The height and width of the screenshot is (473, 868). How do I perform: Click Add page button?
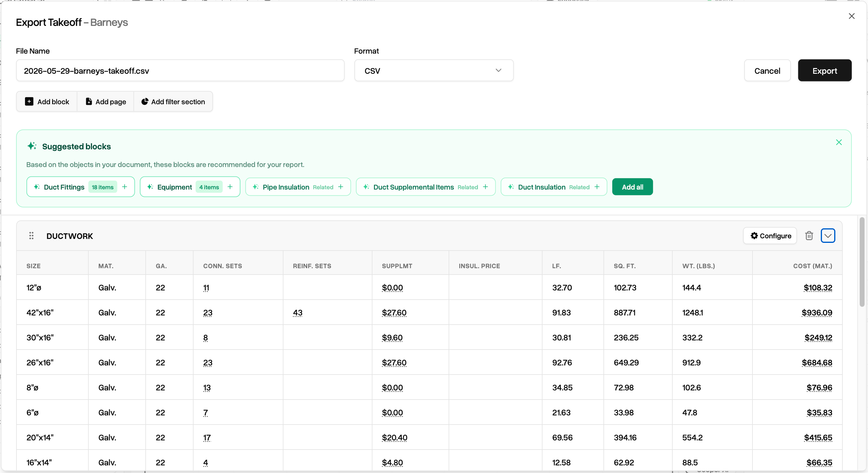105,101
